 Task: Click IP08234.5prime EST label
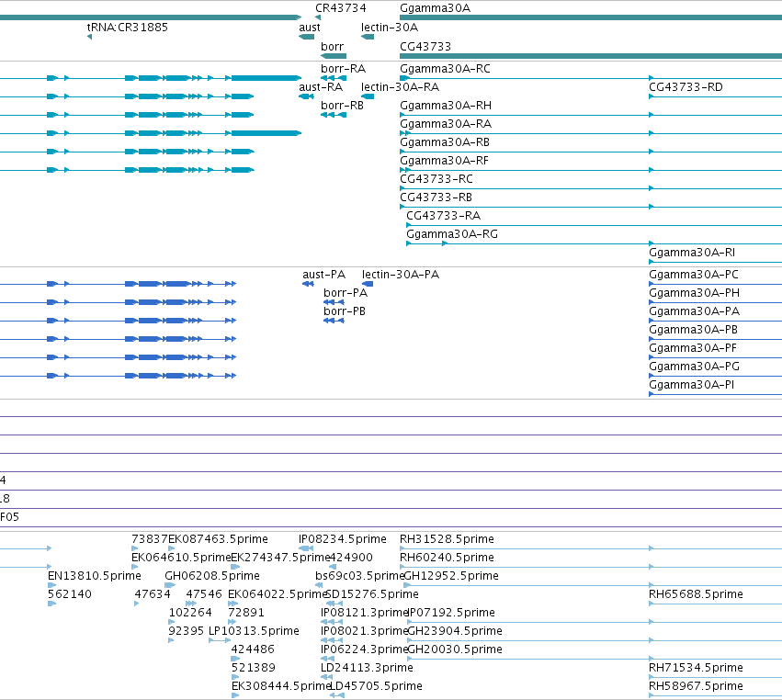pyautogui.click(x=342, y=539)
